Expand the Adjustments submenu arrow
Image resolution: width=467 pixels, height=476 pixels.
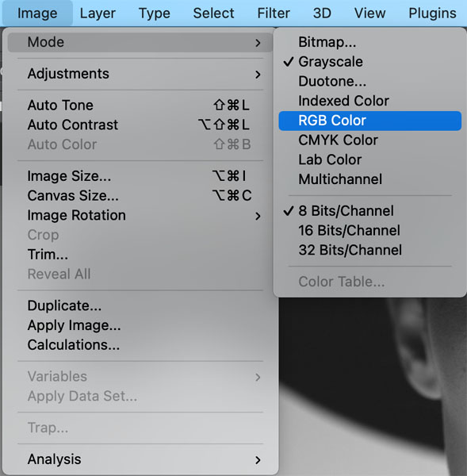pyautogui.click(x=258, y=74)
